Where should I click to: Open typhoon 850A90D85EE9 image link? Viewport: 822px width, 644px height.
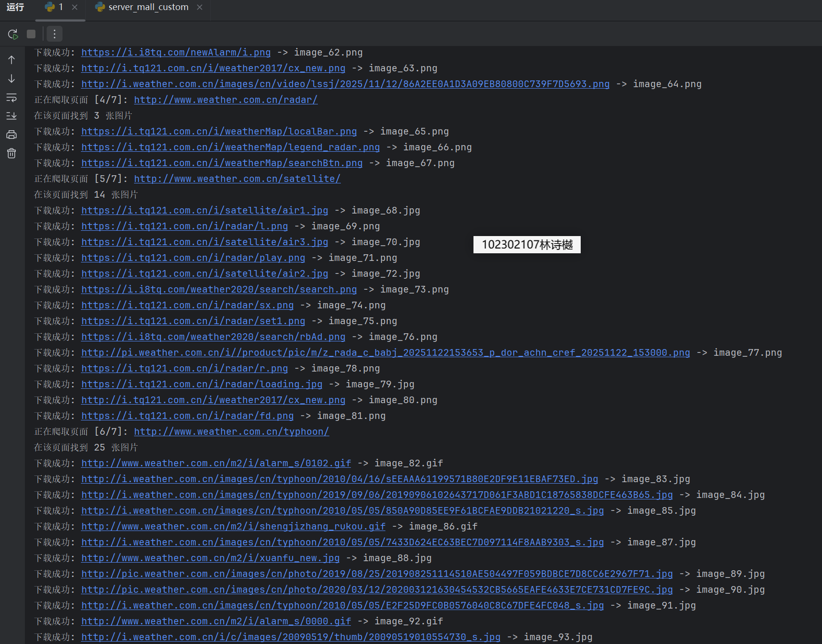click(x=342, y=510)
